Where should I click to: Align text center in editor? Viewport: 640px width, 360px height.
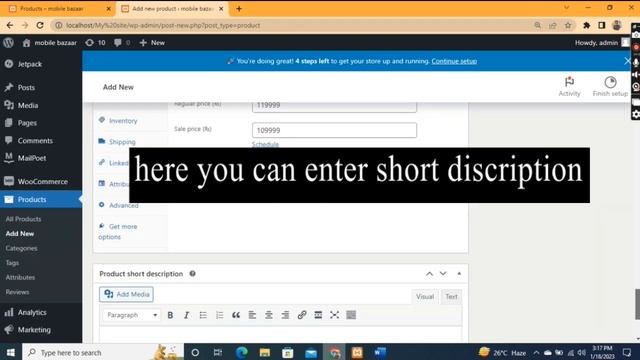(x=269, y=315)
